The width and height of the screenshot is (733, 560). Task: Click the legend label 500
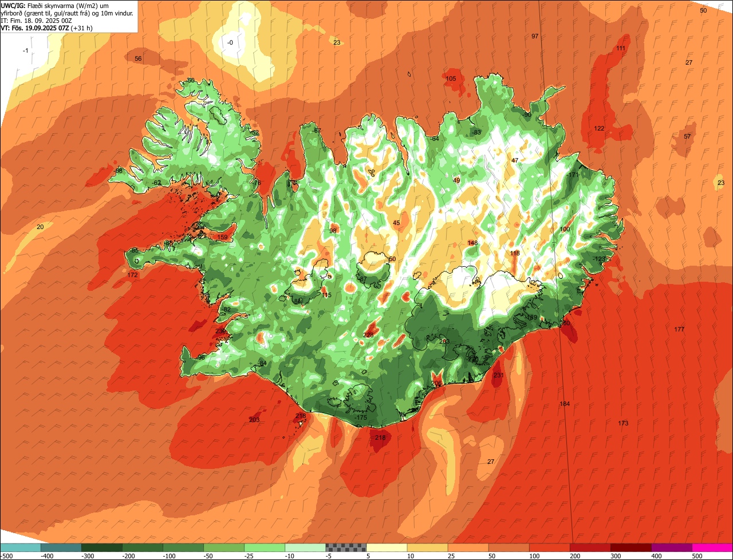tap(697, 555)
